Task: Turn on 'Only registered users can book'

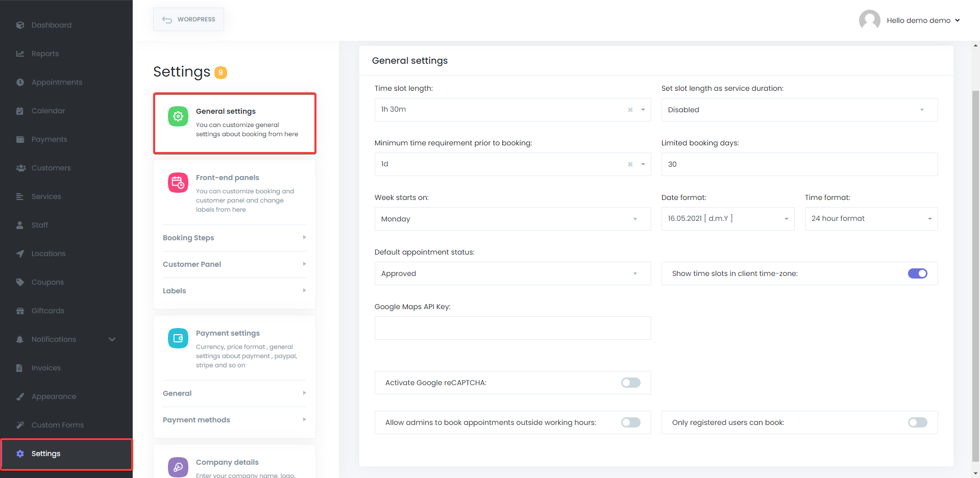Action: pyautogui.click(x=917, y=422)
